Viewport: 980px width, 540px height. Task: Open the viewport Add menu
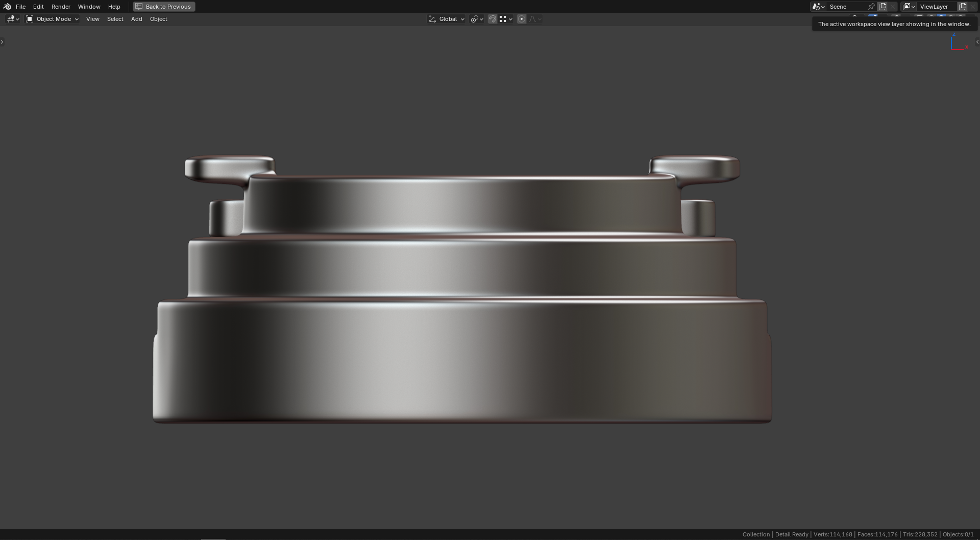(x=136, y=19)
